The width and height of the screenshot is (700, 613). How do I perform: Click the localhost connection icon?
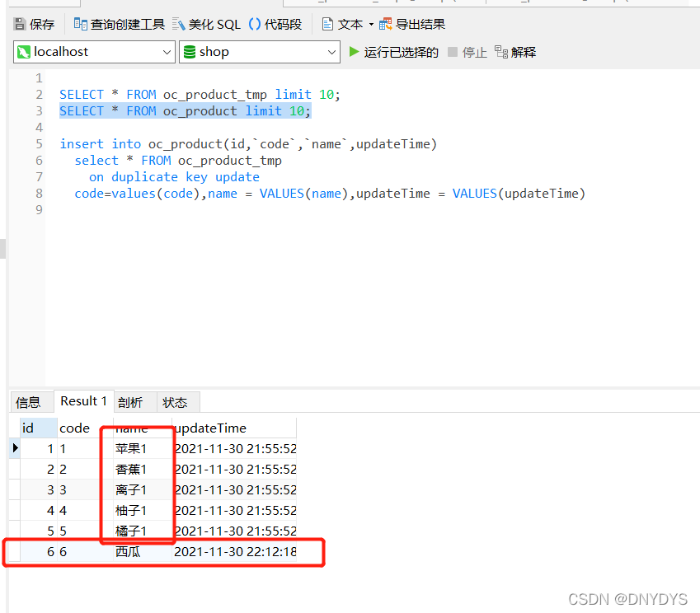point(24,52)
